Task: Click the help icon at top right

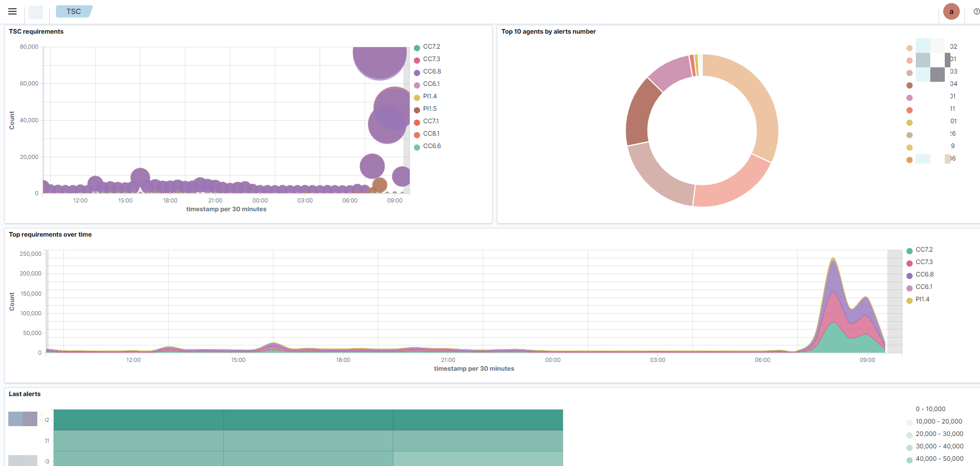Action: click(976, 11)
